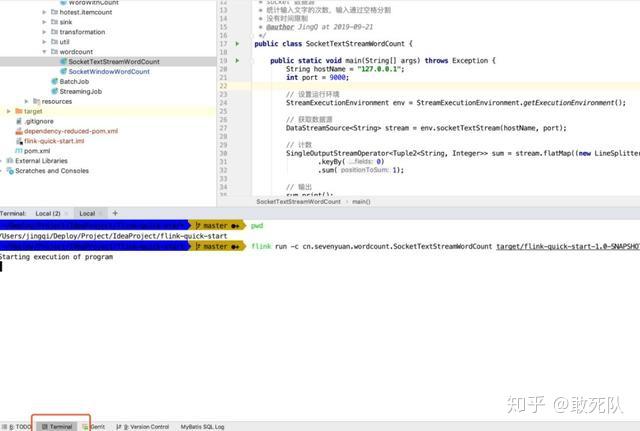Select the Local terminal tab
The width and height of the screenshot is (640, 431).
click(x=87, y=213)
